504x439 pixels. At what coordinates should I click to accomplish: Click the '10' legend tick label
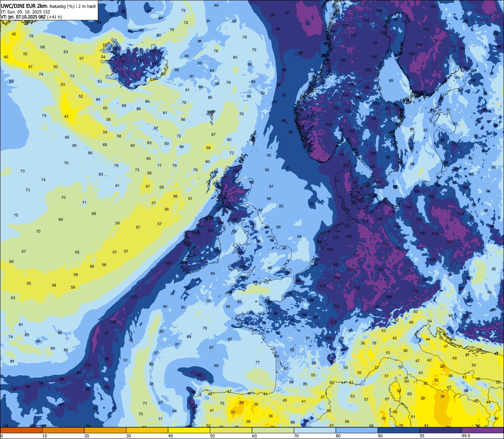[x=44, y=436]
